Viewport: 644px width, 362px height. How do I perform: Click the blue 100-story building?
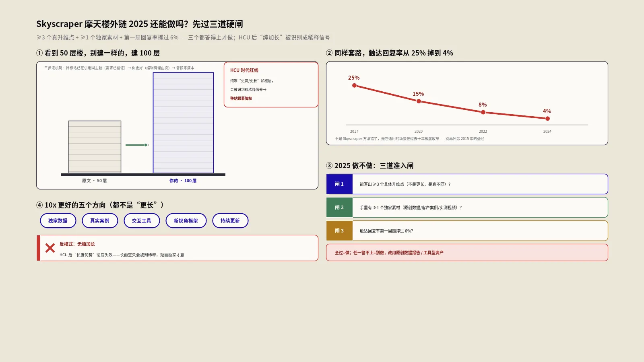pos(183,123)
